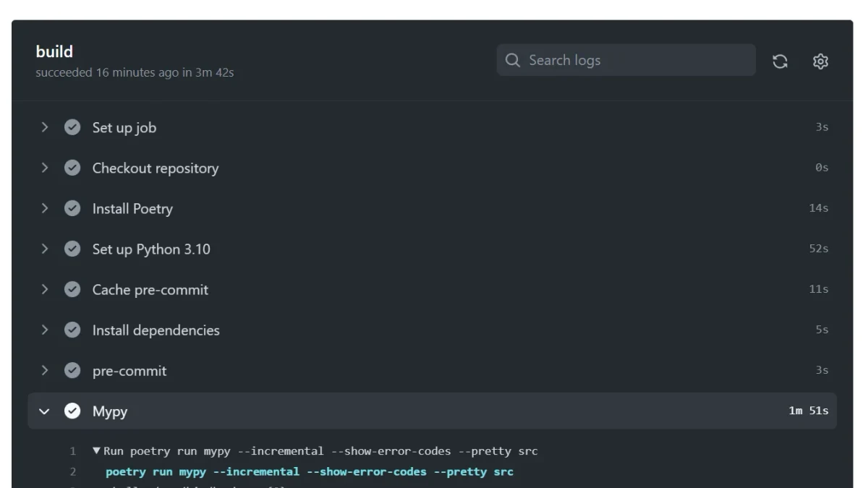The width and height of the screenshot is (868, 488).
Task: Click the 5s Install dependencies duration
Action: pos(822,330)
